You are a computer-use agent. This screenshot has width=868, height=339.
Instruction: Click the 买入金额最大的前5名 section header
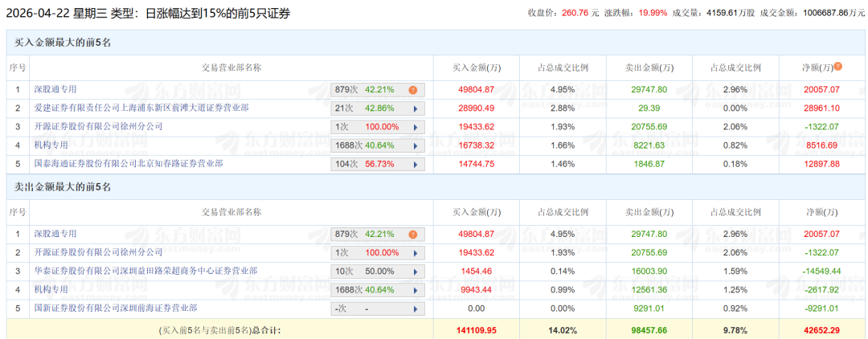(62, 42)
